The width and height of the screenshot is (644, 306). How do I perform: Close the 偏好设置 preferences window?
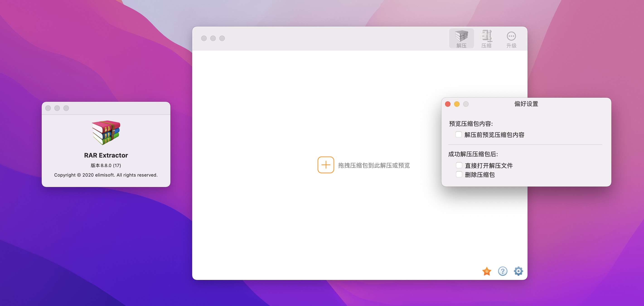point(448,104)
